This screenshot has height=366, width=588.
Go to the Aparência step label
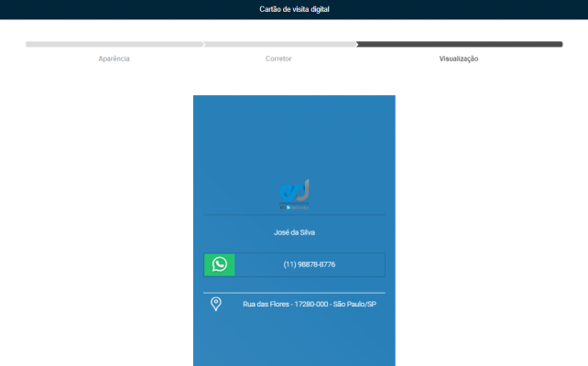(x=114, y=59)
